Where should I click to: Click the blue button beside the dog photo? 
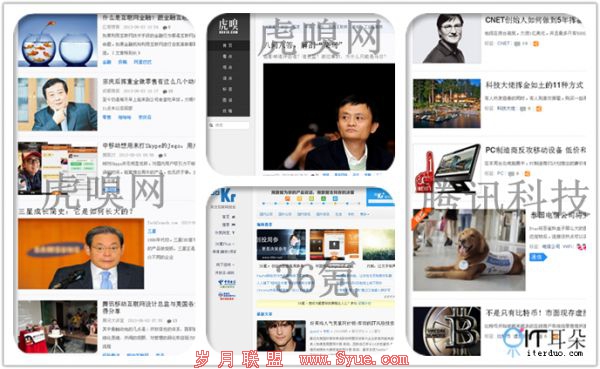(x=538, y=257)
